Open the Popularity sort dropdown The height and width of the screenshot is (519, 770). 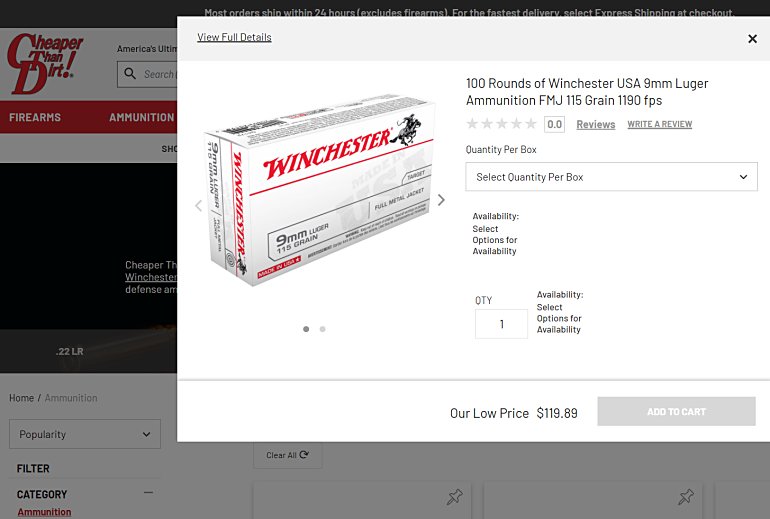[85, 434]
